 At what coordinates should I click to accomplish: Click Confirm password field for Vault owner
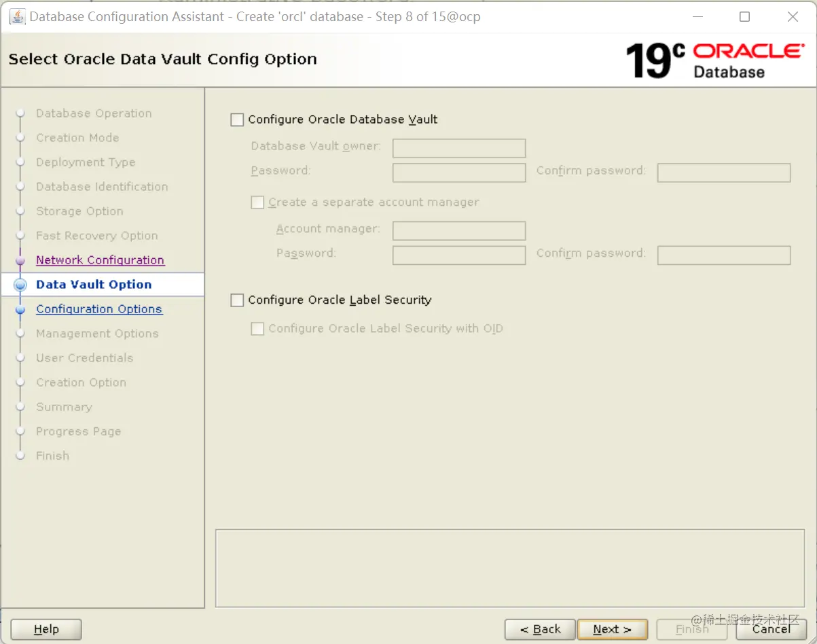[x=724, y=173]
